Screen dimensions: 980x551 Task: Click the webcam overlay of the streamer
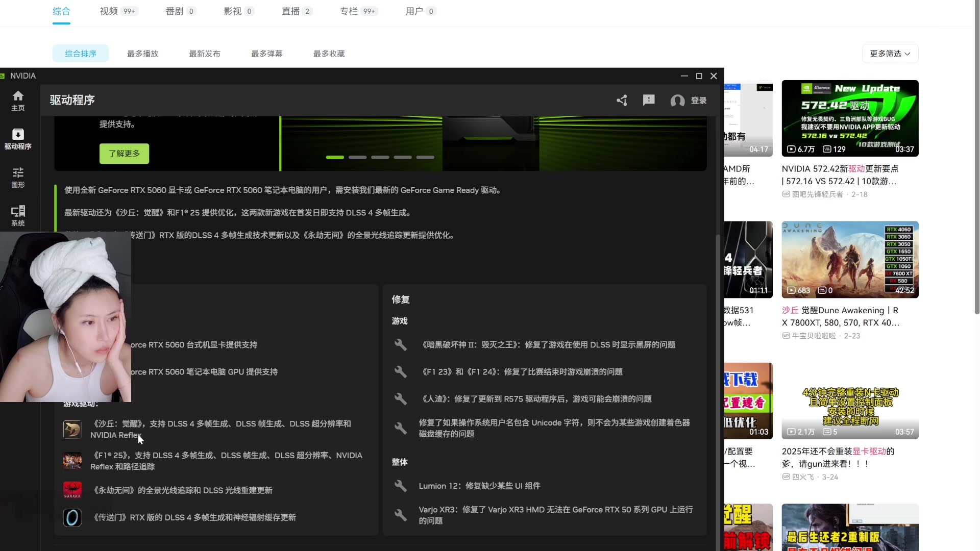(65, 317)
